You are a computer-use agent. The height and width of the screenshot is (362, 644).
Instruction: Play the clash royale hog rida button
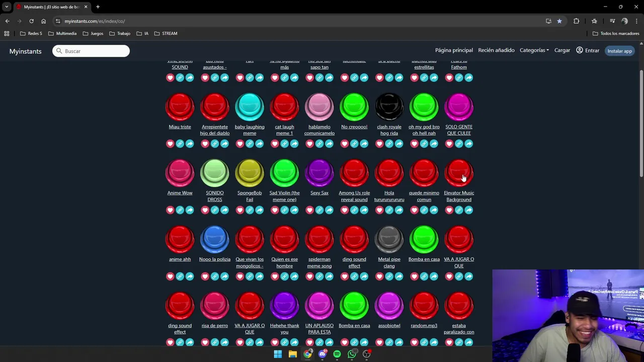[x=389, y=107]
